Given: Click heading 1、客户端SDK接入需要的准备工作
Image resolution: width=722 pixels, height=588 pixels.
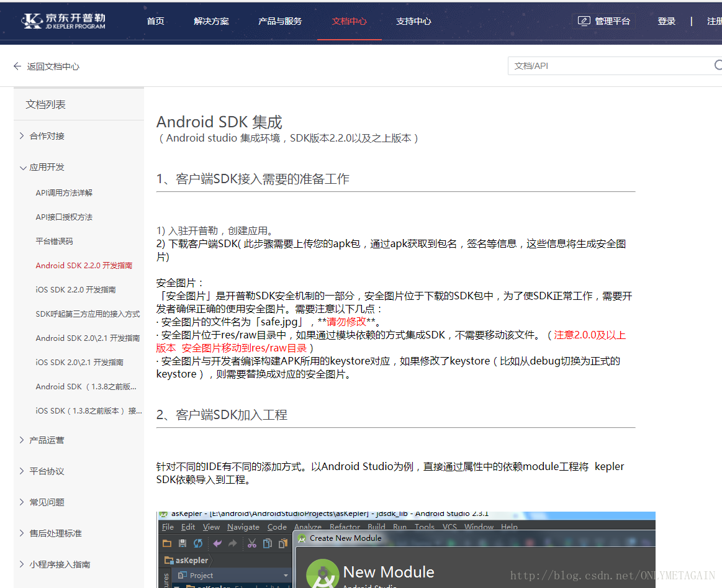Looking at the screenshot, I should point(253,179).
